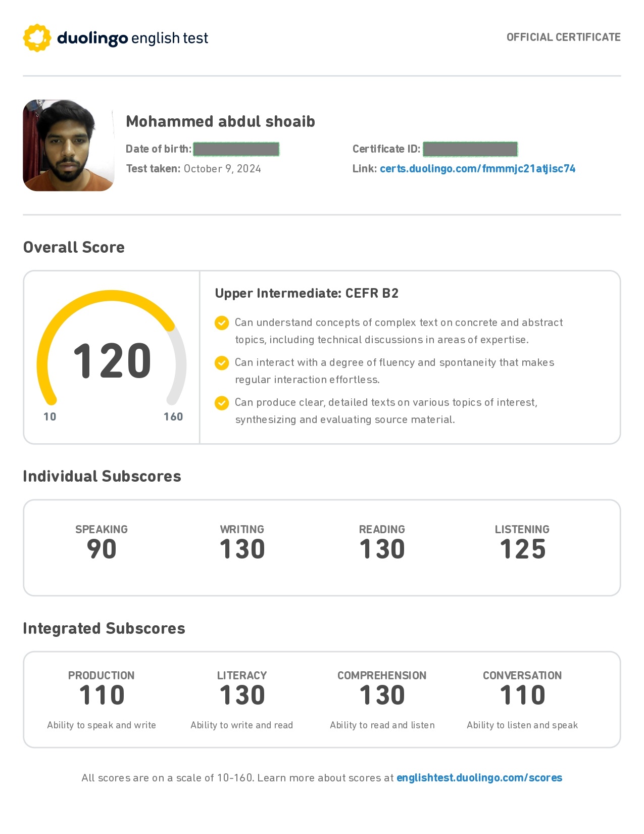Click the OFFICIAL CERTIFICATE label
The image size is (644, 834).
click(x=563, y=37)
